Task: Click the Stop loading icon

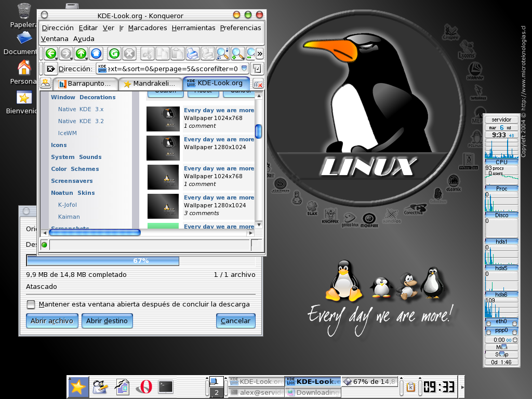Action: [129, 54]
